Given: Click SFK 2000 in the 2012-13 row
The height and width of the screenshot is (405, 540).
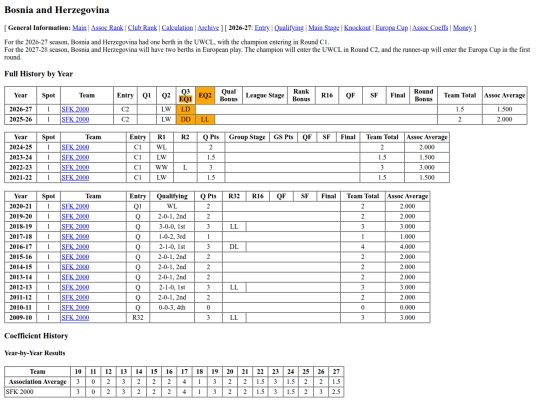Looking at the screenshot, I should [75, 287].
